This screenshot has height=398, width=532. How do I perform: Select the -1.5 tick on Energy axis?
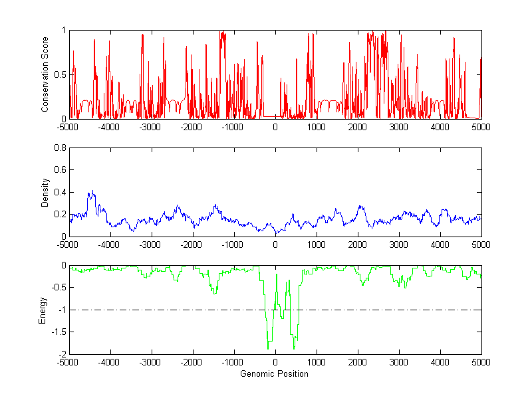(57, 332)
